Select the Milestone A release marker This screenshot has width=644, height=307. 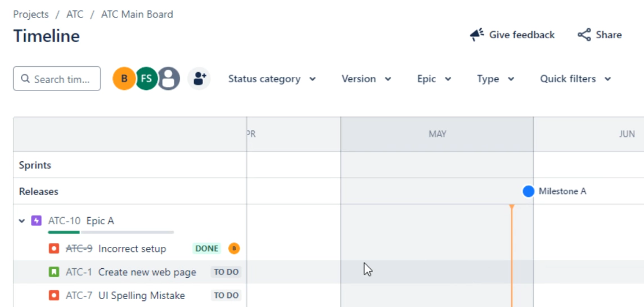point(528,191)
